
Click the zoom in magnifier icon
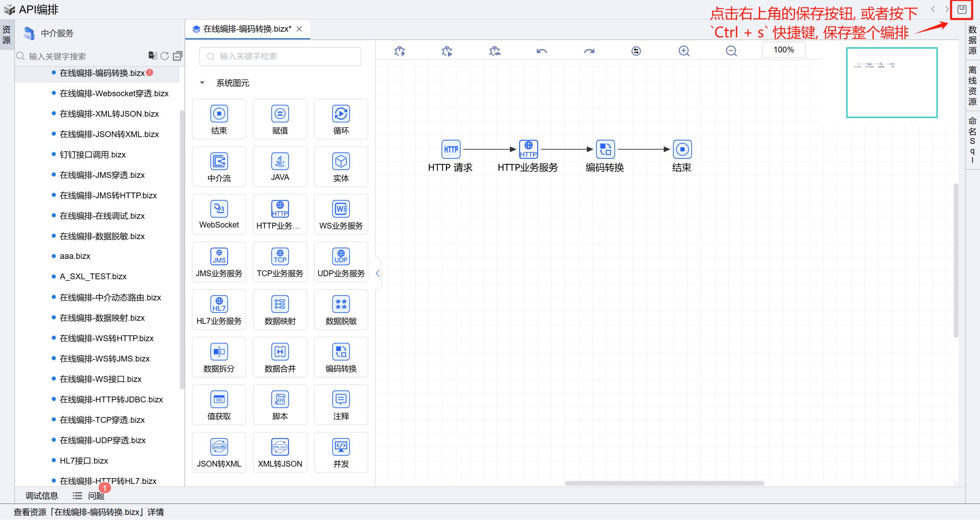point(684,51)
